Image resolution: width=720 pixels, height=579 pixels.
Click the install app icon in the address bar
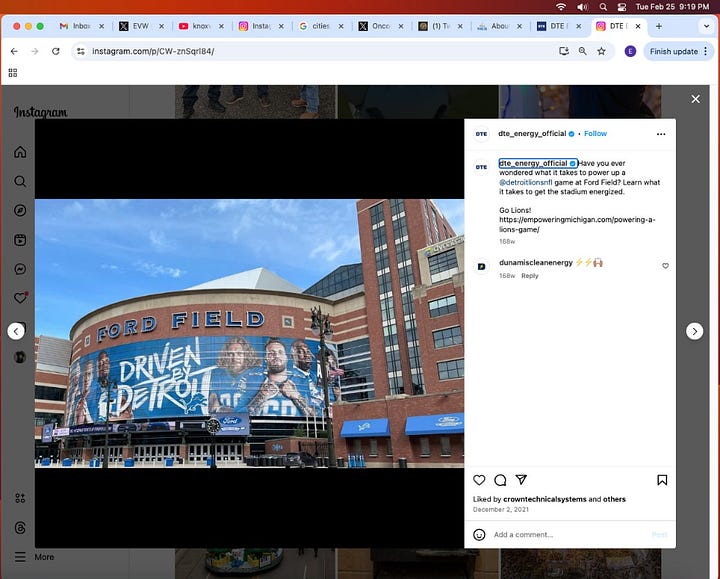pos(564,51)
